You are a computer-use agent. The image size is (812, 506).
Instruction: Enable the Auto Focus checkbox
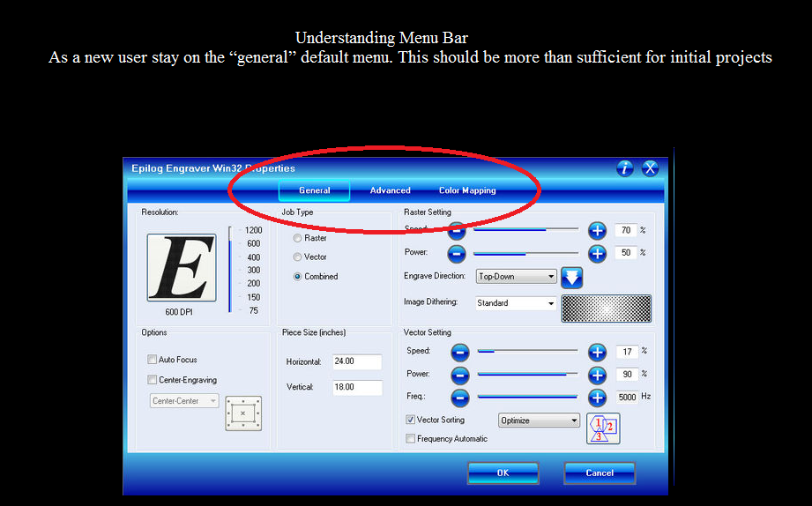pos(153,360)
